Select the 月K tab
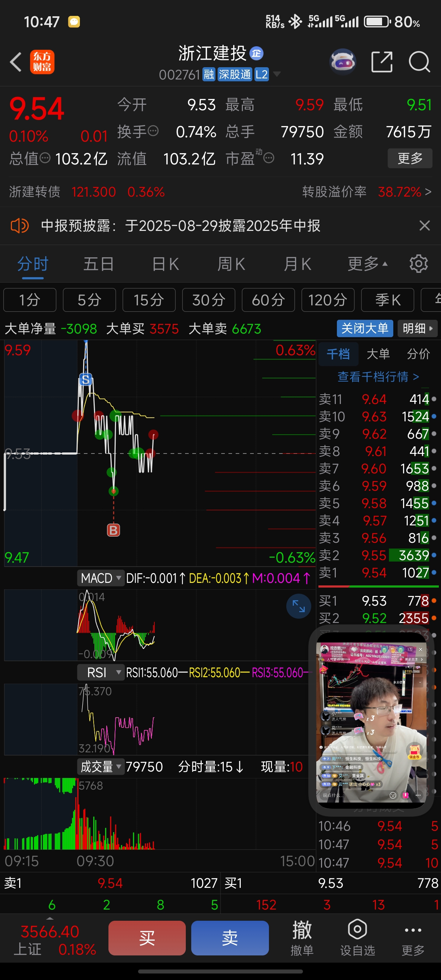This screenshot has height=980, width=441. coord(297,264)
